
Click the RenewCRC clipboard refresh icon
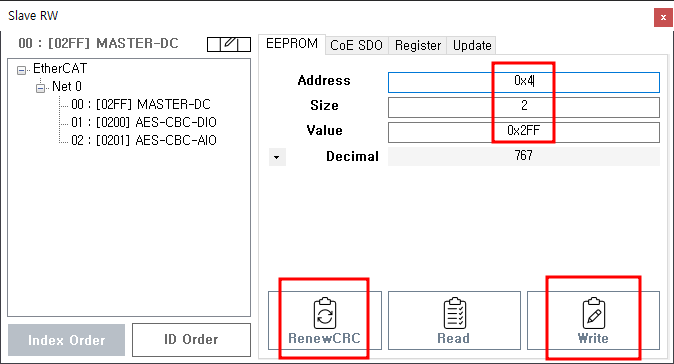325,313
